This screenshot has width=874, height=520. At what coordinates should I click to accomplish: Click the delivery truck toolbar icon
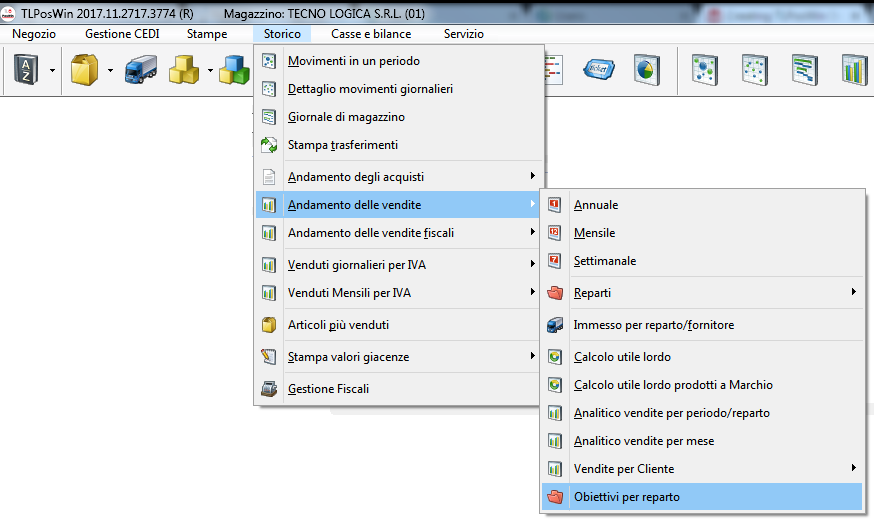pos(140,70)
